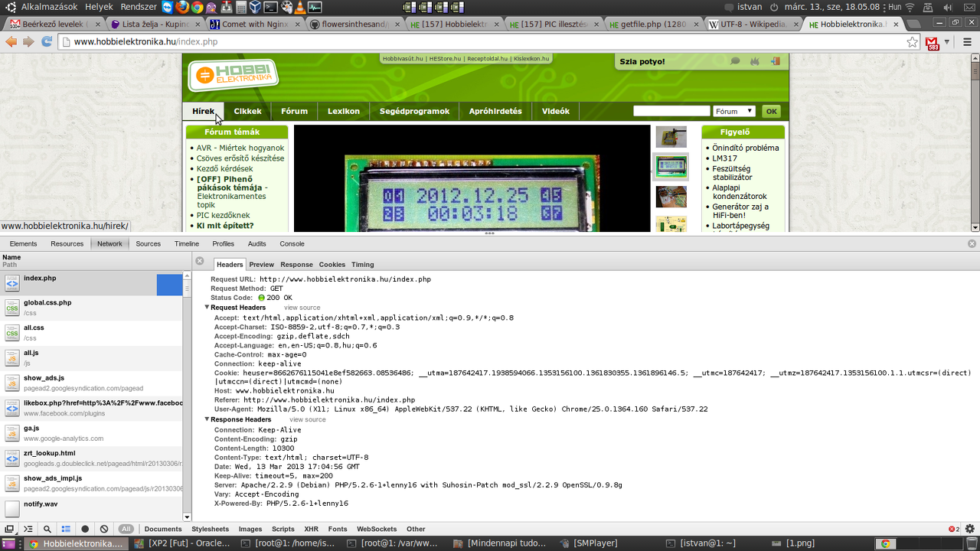Open the Timeline tab in DevTools
The height and width of the screenshot is (551, 980).
pos(187,243)
